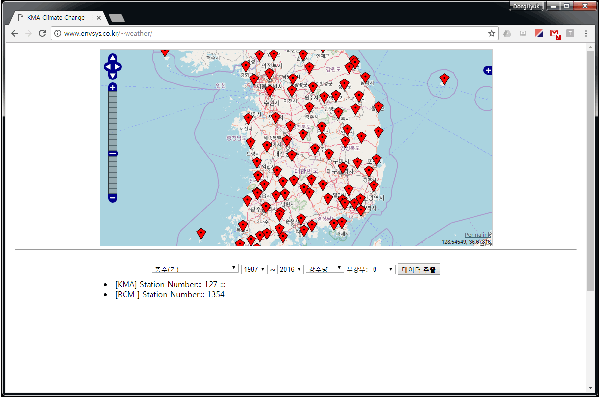The image size is (600, 397).
Task: Click the gray box extension icon
Action: pos(523,34)
